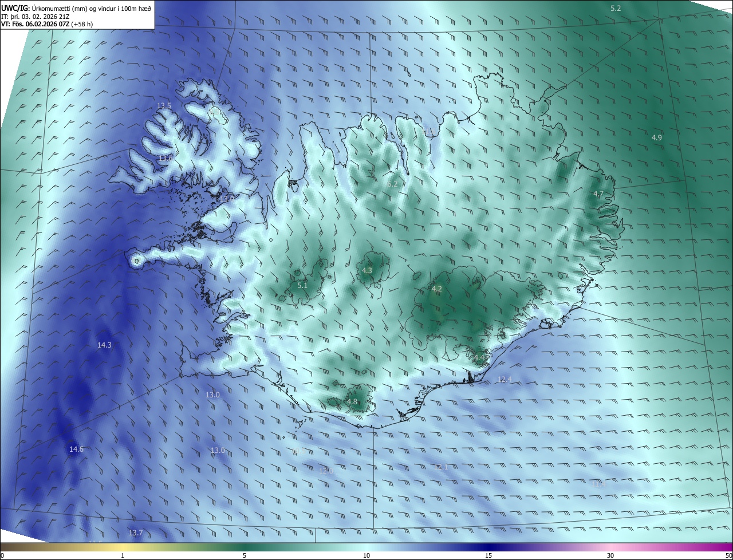Click the 14.6 value label on the map
Viewport: 733px width, 560px height.
(76, 449)
